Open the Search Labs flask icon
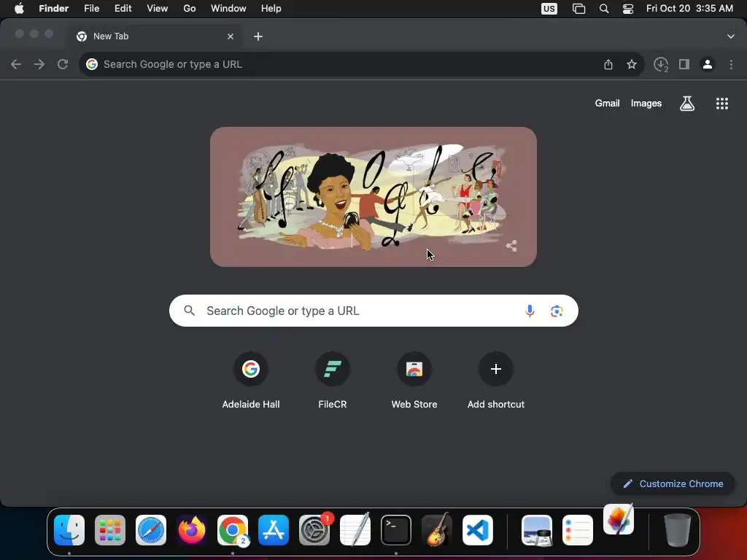The width and height of the screenshot is (747, 560). (x=687, y=104)
